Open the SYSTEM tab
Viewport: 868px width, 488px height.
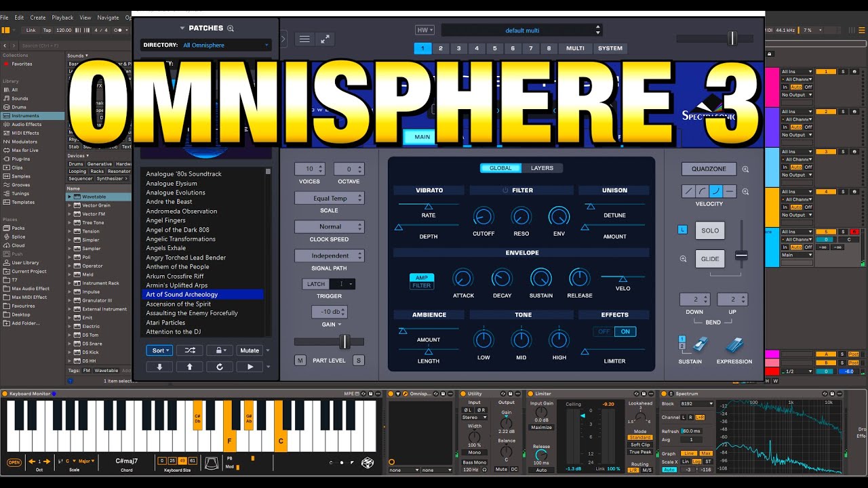click(x=610, y=48)
